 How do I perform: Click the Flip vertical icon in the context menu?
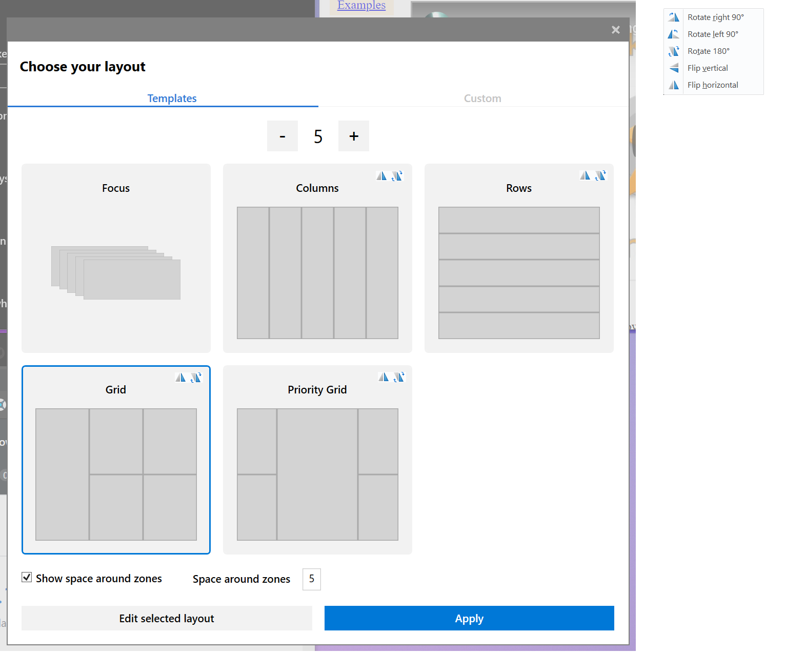tap(674, 68)
